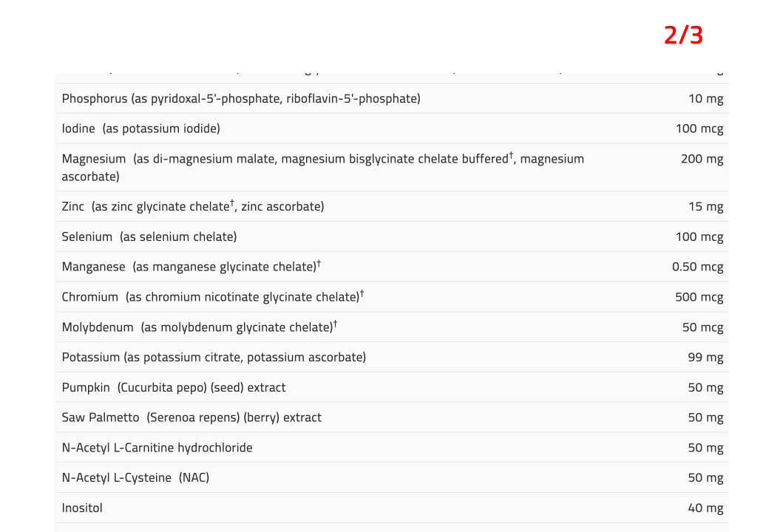Click the Inositol ingredient name
This screenshot has width=783, height=532.
point(82,508)
